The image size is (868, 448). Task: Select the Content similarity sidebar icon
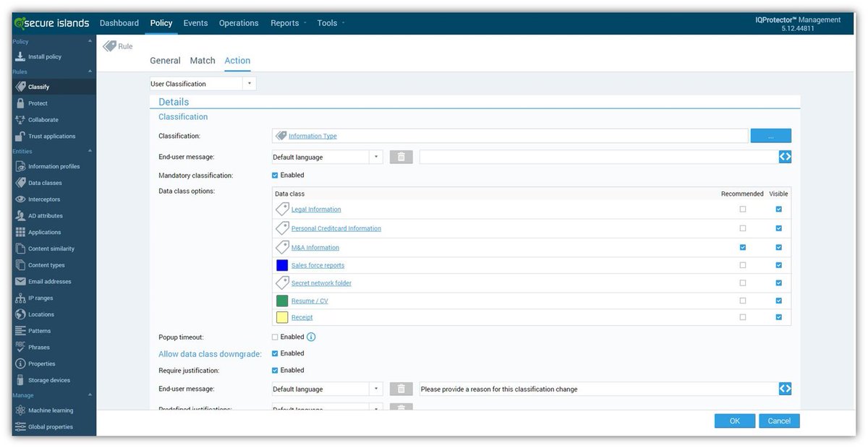[20, 248]
